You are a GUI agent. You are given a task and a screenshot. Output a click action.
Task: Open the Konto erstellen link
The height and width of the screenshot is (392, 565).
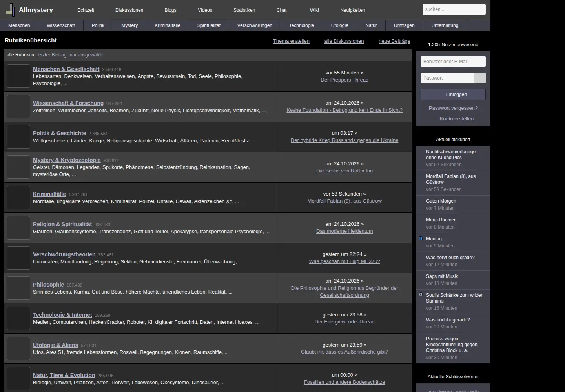point(457,119)
